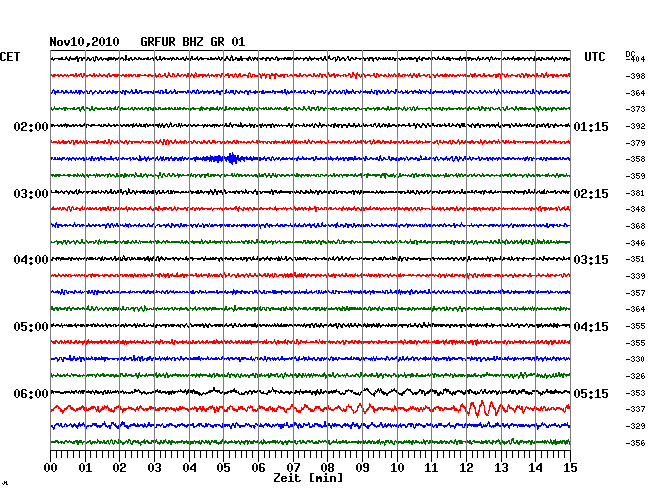Click the 06 minute axis tick label
The width and height of the screenshot is (650, 494).
[x=258, y=468]
